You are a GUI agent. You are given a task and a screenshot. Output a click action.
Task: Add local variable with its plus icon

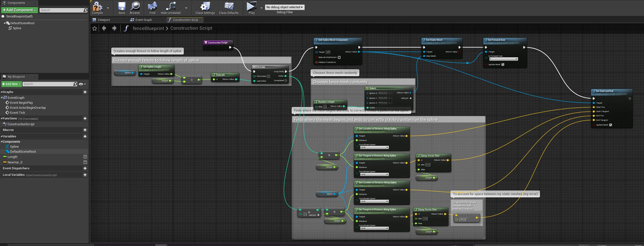pyautogui.click(x=85, y=174)
